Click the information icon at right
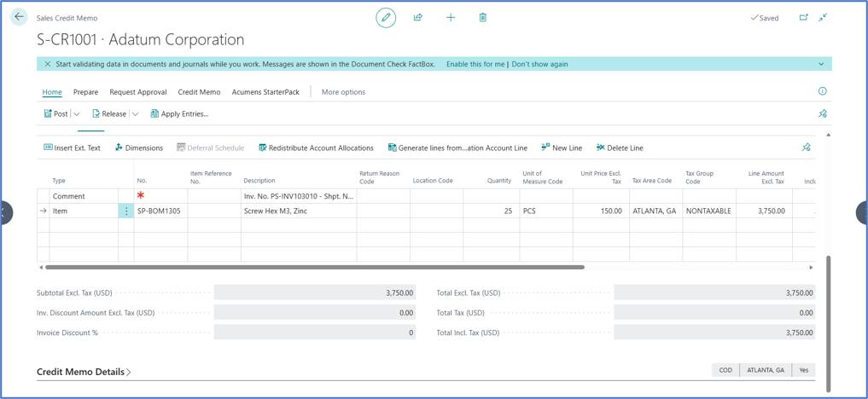Screen dimensions: 868x399 coord(822,91)
